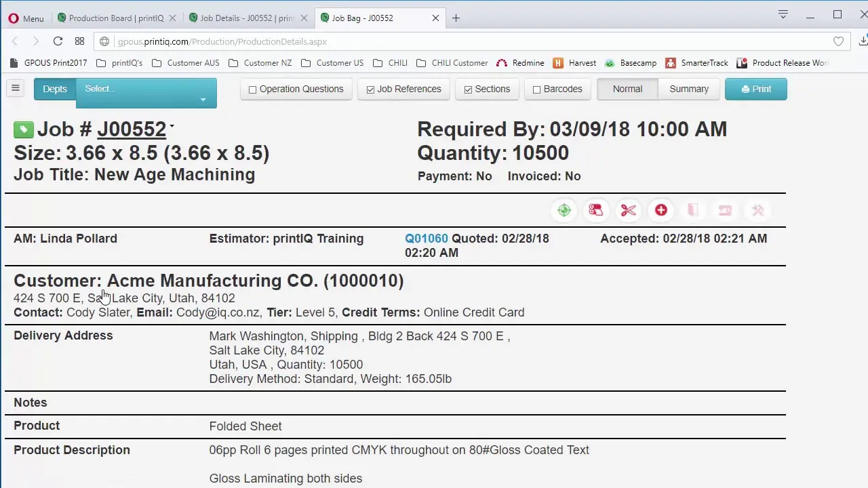Click the Print button
Viewport: 868px width, 488px height.
click(756, 89)
